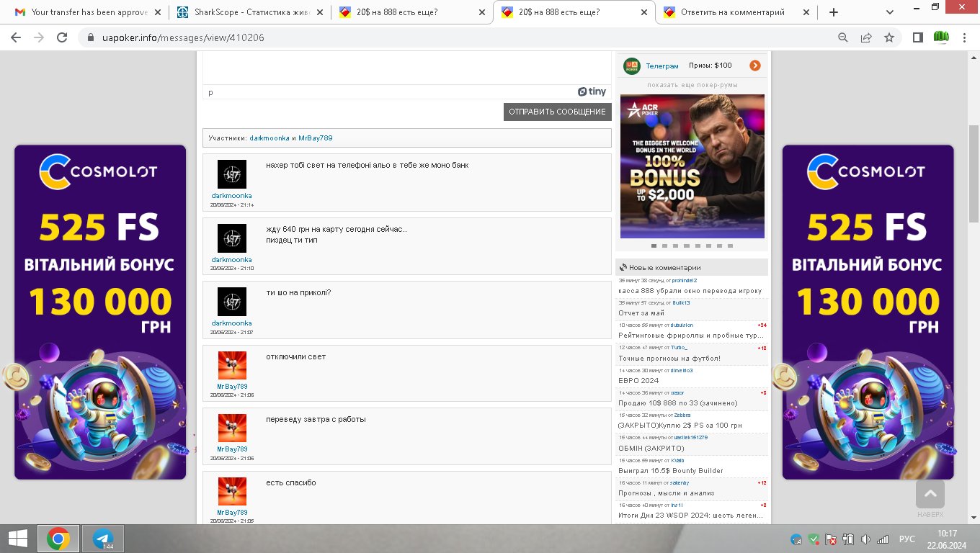The height and width of the screenshot is (553, 980).
Task: Open 'Итоги Дня 23 WSOP 2024' thread
Action: (690, 516)
